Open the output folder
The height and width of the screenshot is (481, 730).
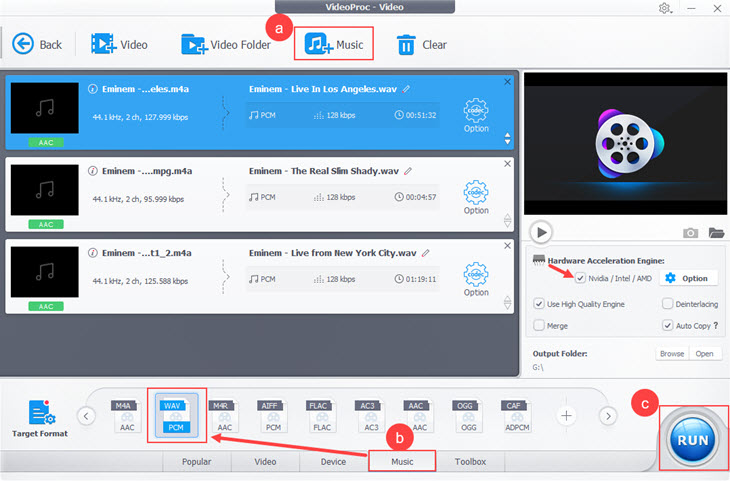pyautogui.click(x=704, y=354)
